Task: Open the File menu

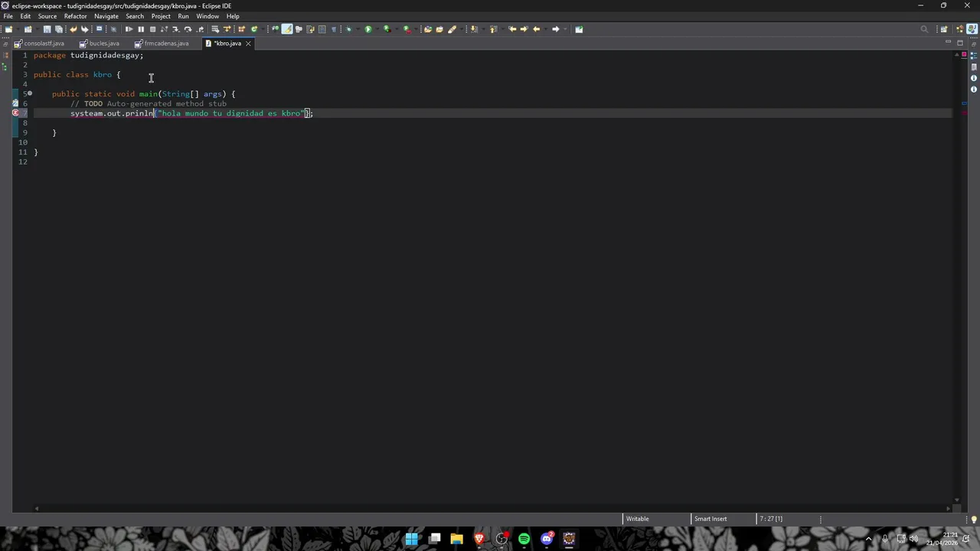Action: pos(8,16)
